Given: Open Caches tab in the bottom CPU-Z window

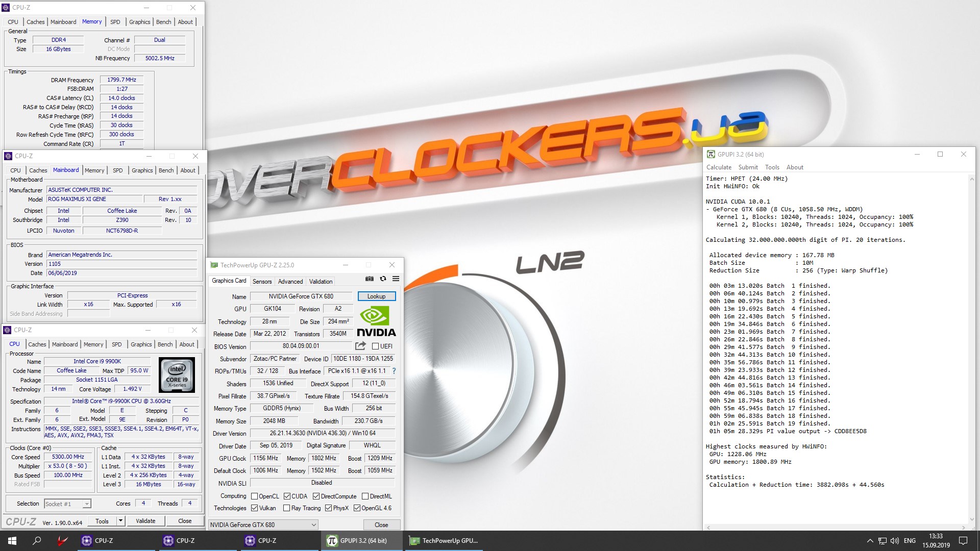Looking at the screenshot, I should [x=37, y=344].
